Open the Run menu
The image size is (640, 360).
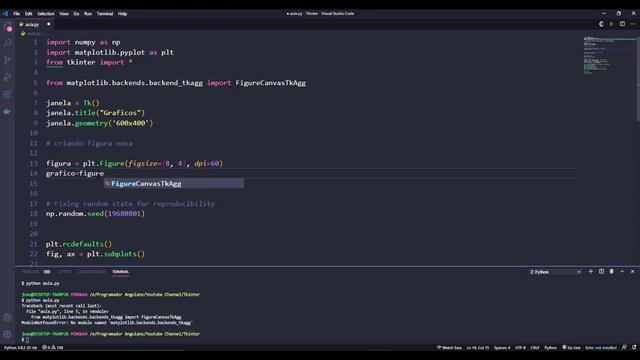click(x=88, y=13)
